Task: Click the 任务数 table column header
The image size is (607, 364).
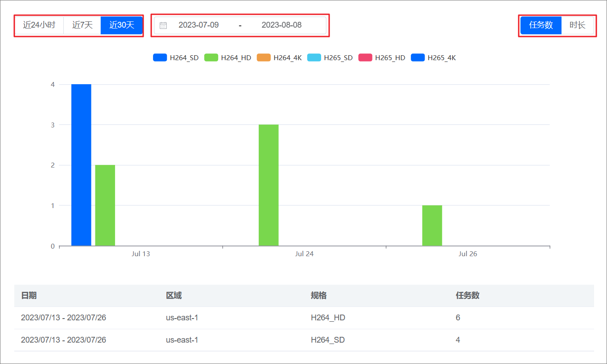Action: pos(467,295)
